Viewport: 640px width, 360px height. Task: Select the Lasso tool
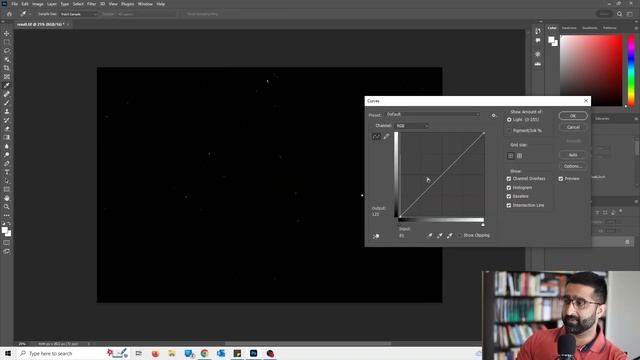(x=7, y=51)
